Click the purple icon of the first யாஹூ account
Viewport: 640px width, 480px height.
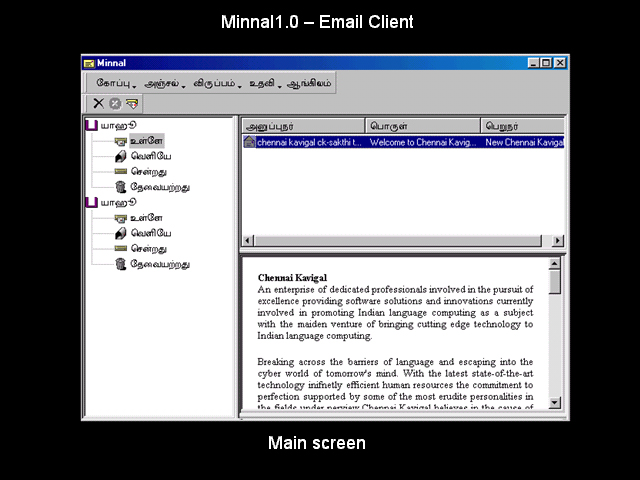tap(91, 125)
